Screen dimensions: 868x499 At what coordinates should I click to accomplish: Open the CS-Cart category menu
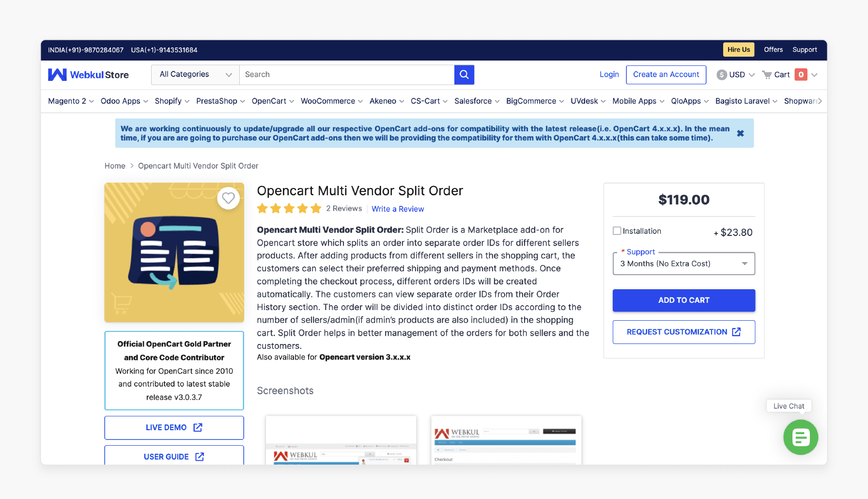[x=429, y=101]
